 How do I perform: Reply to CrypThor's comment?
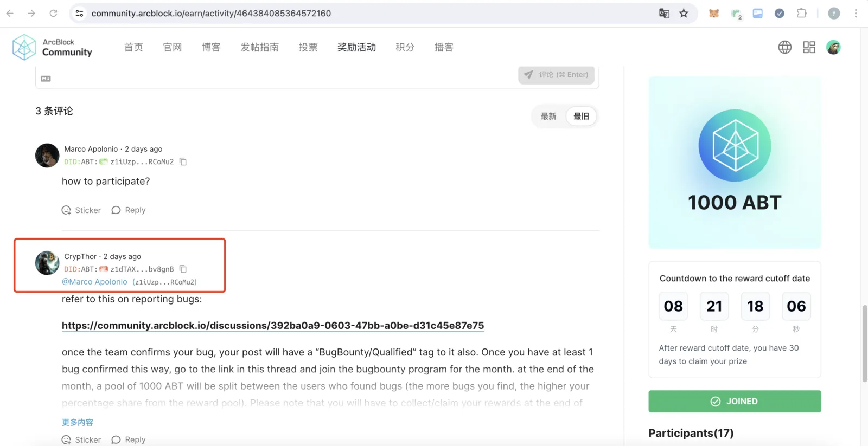[x=129, y=439]
